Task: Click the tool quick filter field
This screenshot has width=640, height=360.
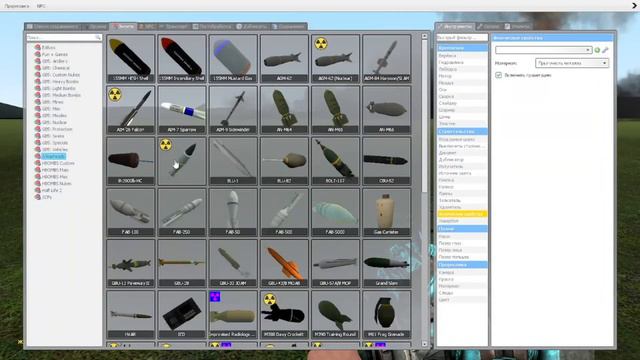Action: 462,38
